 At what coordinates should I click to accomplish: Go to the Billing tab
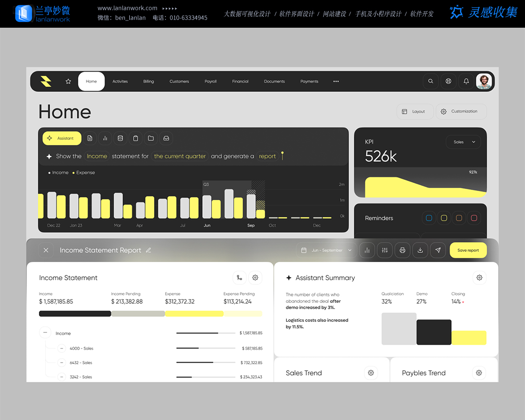tap(148, 82)
